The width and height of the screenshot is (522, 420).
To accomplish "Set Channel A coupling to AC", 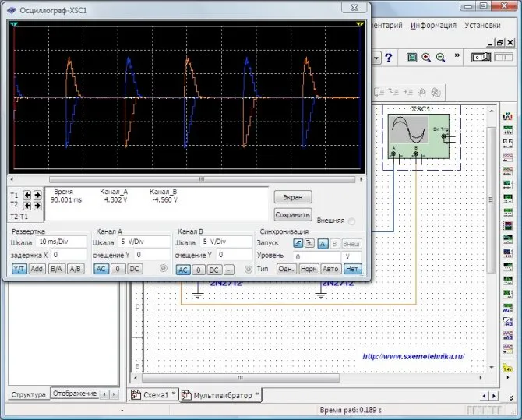I will 101,269.
